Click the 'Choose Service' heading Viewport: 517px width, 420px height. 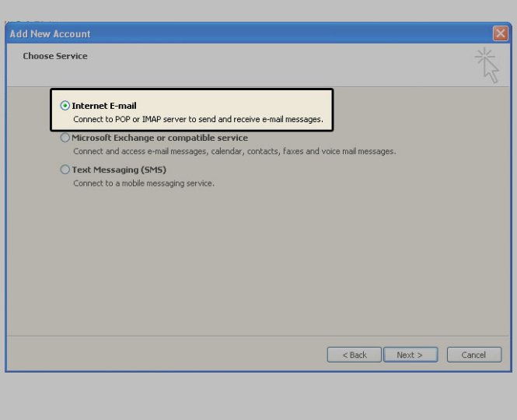[55, 56]
